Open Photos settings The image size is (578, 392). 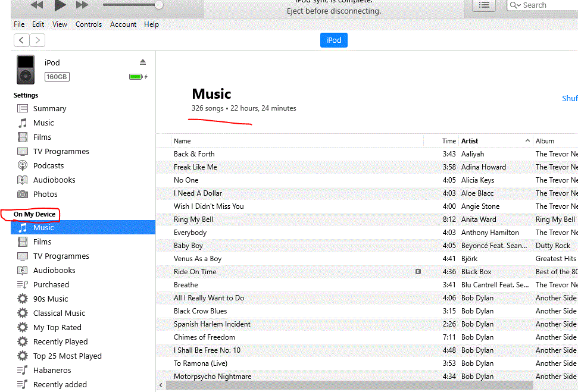tap(45, 194)
